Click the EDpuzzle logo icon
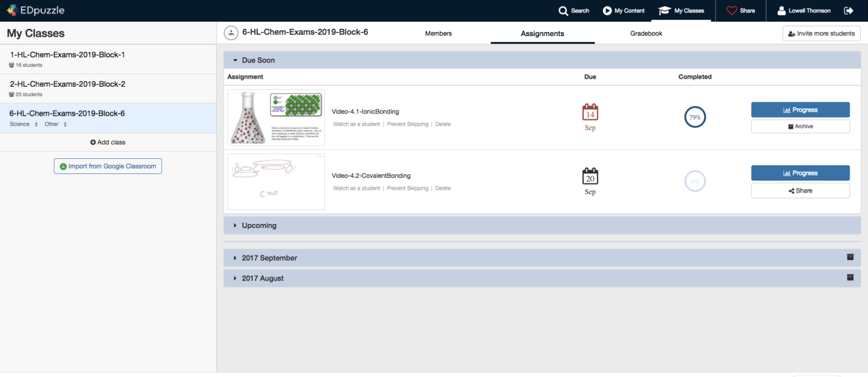The width and height of the screenshot is (868, 377). [12, 11]
